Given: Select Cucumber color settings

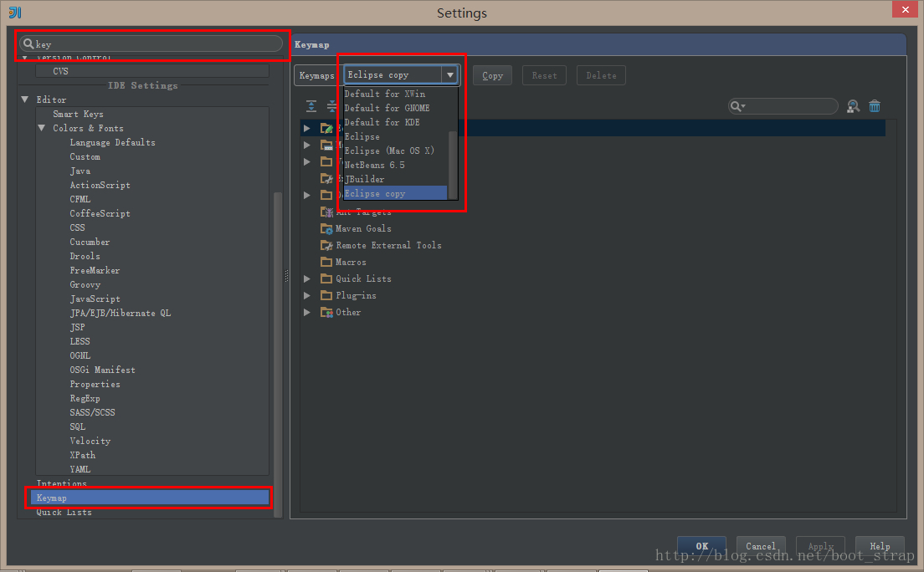Looking at the screenshot, I should click(x=90, y=242).
